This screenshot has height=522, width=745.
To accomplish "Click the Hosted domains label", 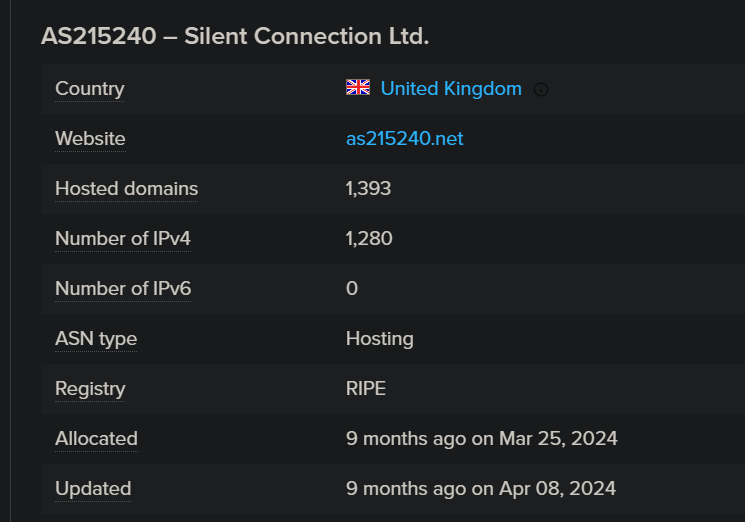I will coord(127,188).
